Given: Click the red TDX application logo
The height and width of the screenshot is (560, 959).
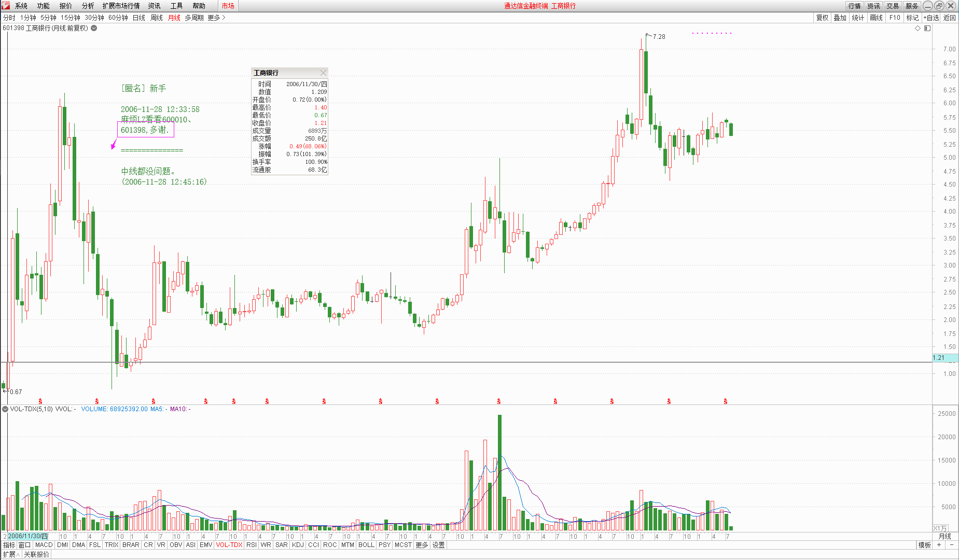Looking at the screenshot, I should [6, 6].
